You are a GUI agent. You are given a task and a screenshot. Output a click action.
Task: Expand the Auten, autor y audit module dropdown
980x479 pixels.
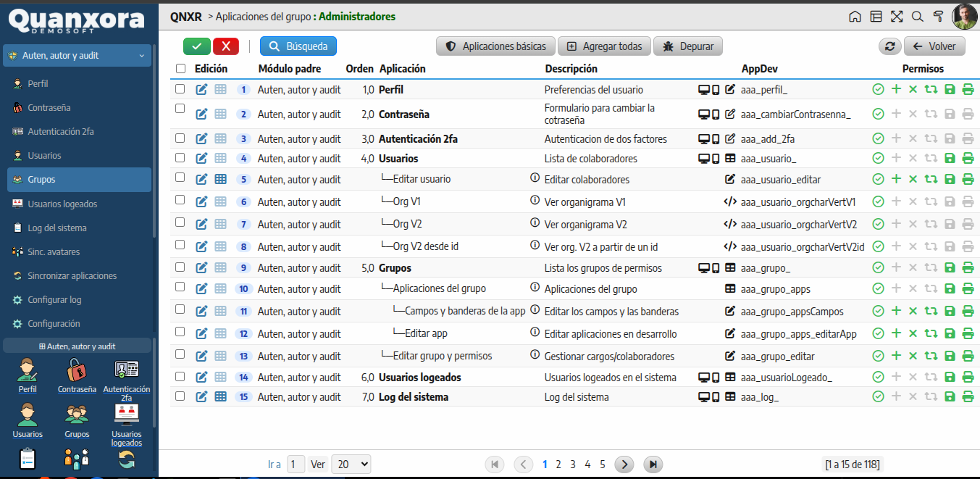click(77, 55)
